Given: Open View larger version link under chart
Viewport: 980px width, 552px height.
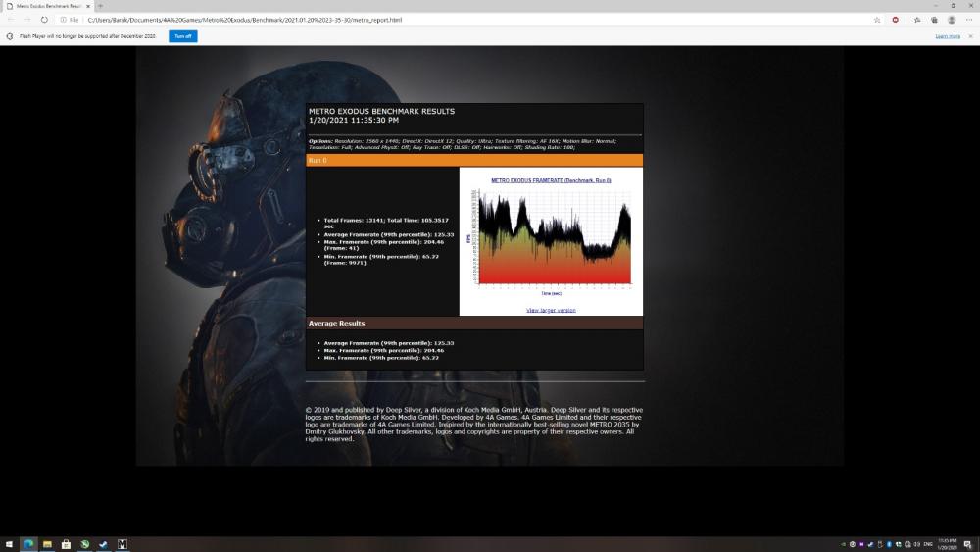Looking at the screenshot, I should 551,310.
